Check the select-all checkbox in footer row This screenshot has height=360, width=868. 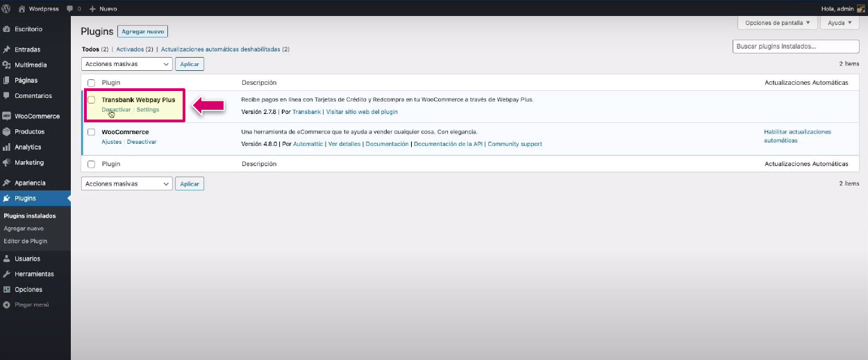point(91,164)
